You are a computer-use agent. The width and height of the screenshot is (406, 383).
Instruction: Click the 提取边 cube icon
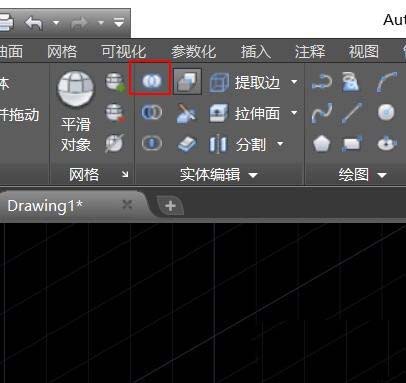coord(219,82)
